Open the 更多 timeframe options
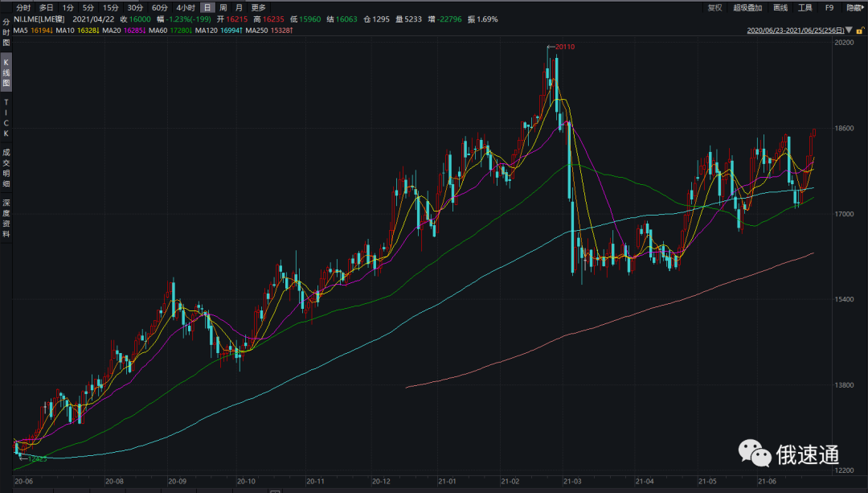 (258, 7)
